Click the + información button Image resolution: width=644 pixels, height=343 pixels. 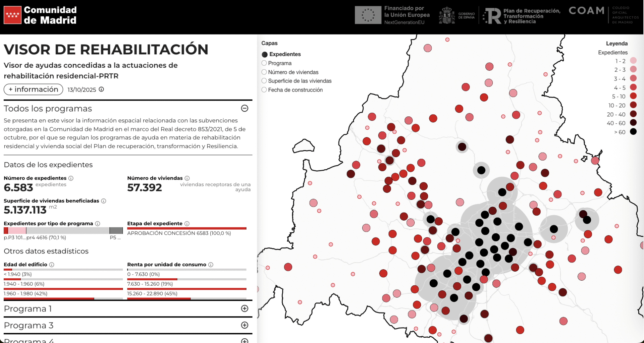33,90
